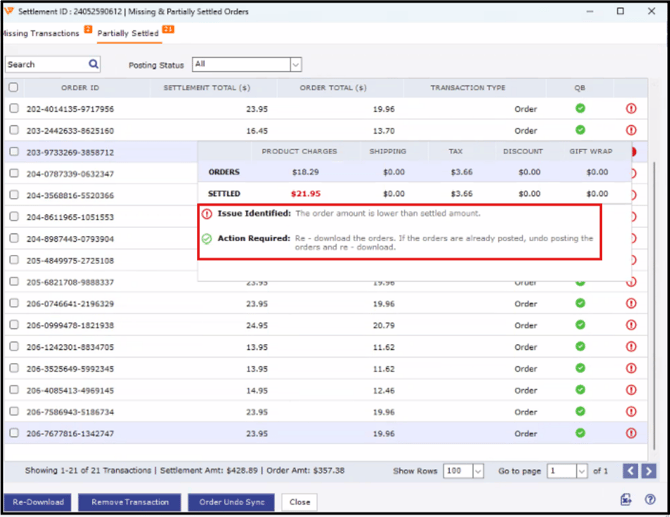The height and width of the screenshot is (517, 670).
Task: Go to the previous page arrow
Action: pyautogui.click(x=630, y=471)
